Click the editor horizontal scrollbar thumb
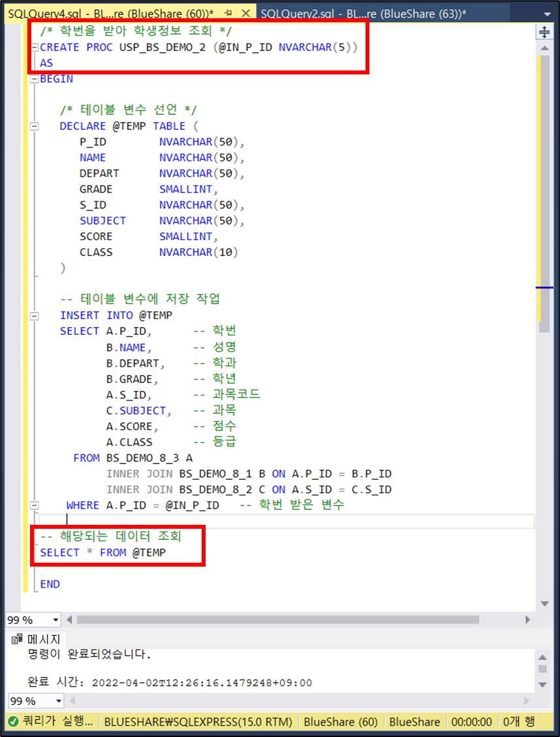This screenshot has height=737, width=560. (x=278, y=619)
